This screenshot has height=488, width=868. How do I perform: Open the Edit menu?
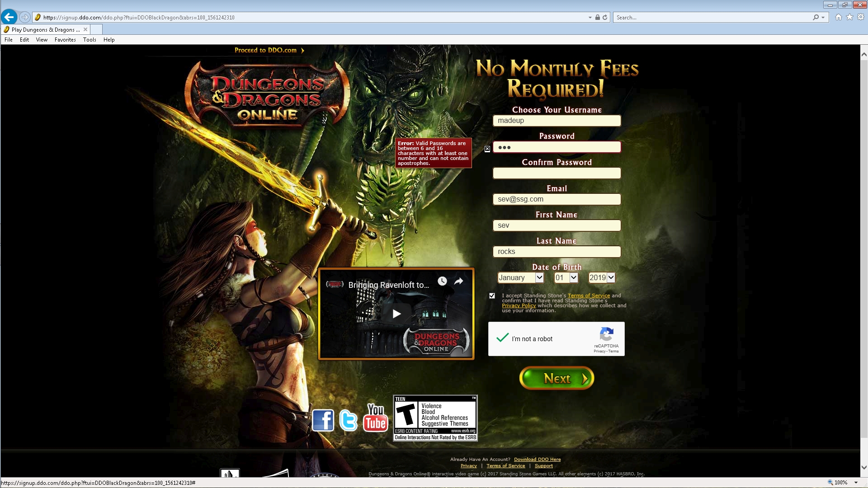point(24,40)
